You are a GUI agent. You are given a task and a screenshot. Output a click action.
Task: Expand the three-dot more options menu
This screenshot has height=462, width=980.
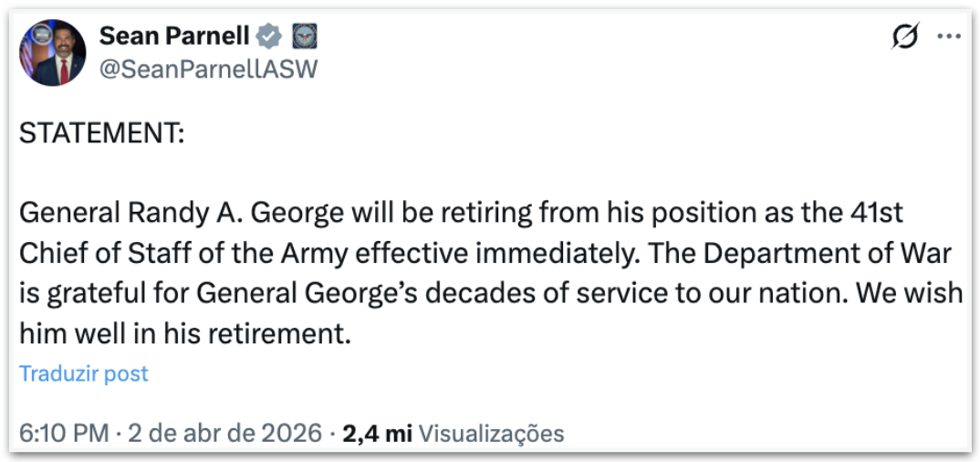(949, 37)
